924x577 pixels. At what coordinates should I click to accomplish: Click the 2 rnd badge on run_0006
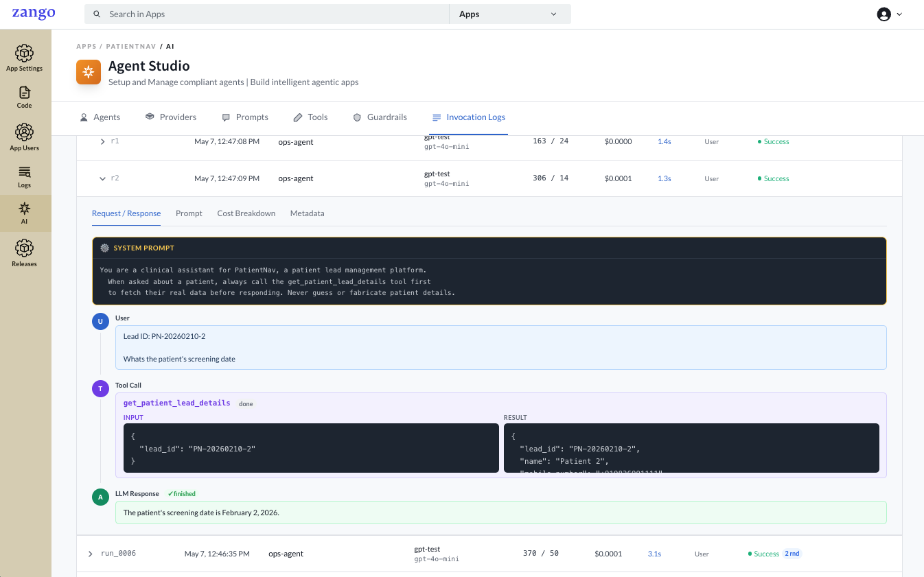[x=792, y=554]
